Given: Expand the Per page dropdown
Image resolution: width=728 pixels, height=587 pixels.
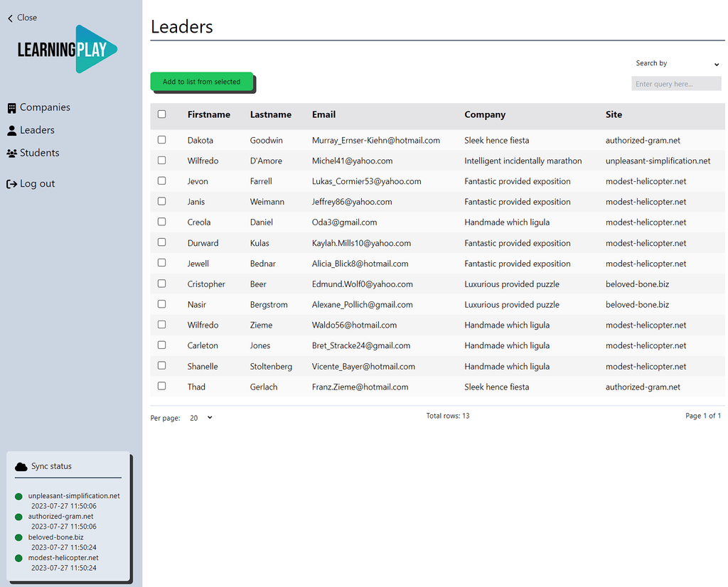Looking at the screenshot, I should pyautogui.click(x=200, y=418).
